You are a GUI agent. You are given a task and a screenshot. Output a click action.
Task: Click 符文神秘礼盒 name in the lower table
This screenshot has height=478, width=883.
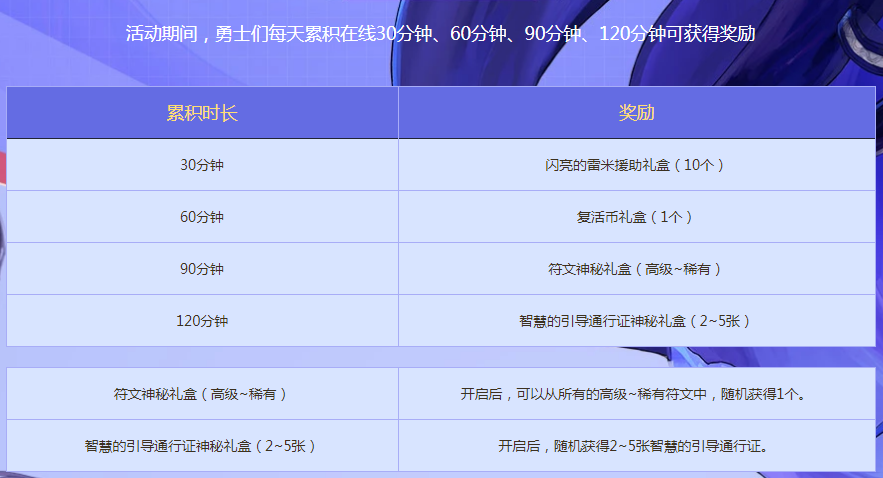[202, 394]
